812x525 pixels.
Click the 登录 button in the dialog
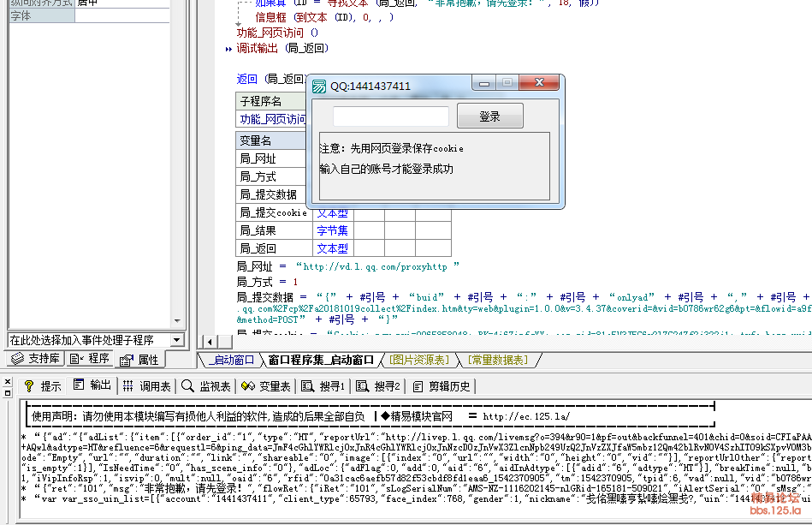coord(489,116)
